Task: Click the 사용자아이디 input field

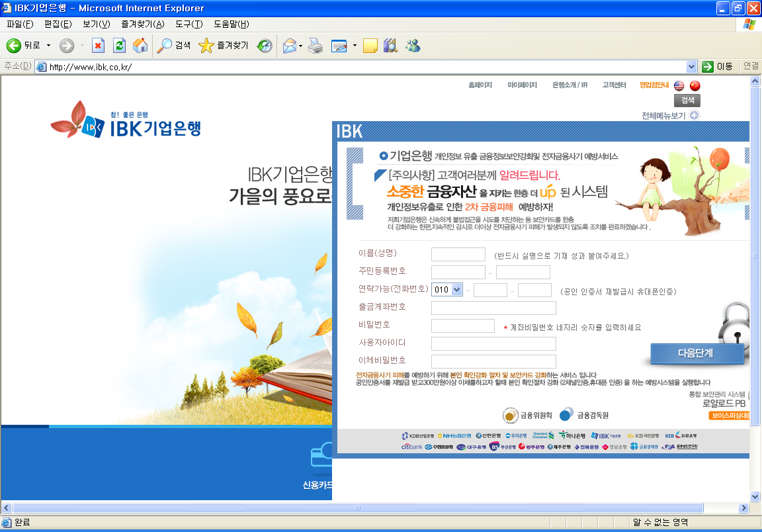Action: pyautogui.click(x=493, y=344)
